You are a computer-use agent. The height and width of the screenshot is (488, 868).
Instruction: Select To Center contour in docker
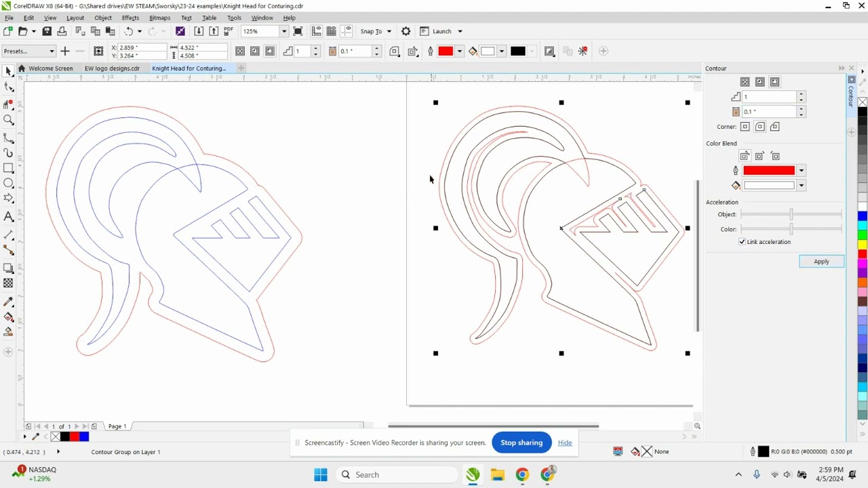(x=745, y=82)
